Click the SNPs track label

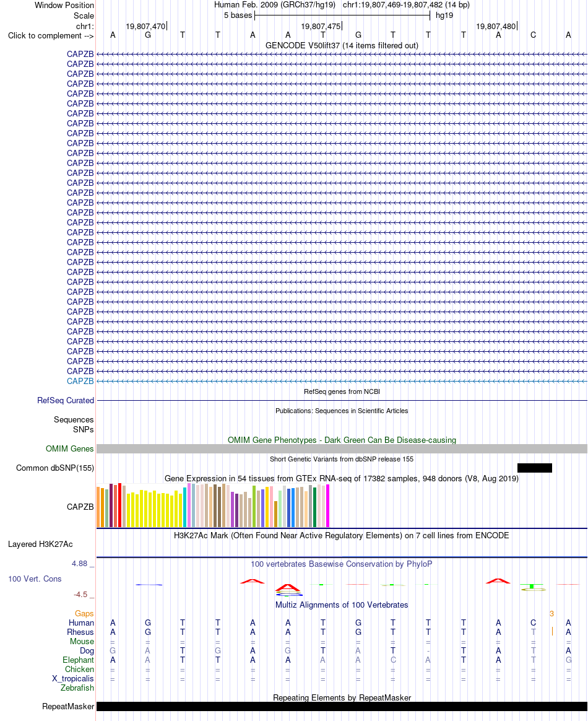coord(83,429)
